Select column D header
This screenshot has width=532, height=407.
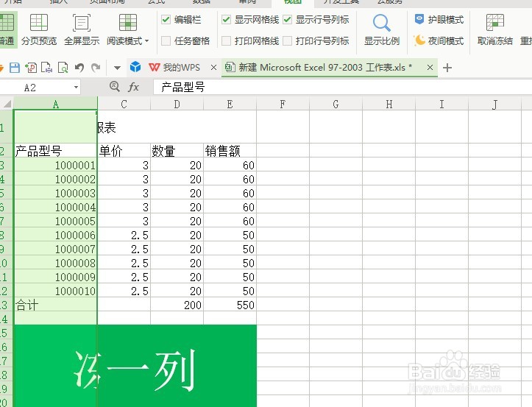pos(177,104)
